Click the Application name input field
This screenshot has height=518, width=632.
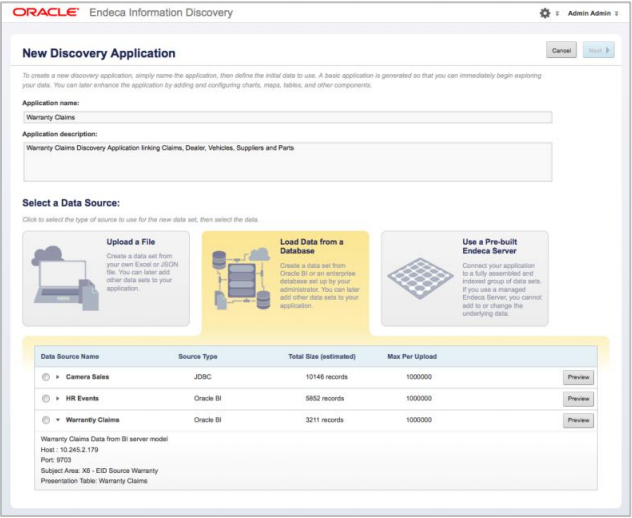[x=288, y=117]
